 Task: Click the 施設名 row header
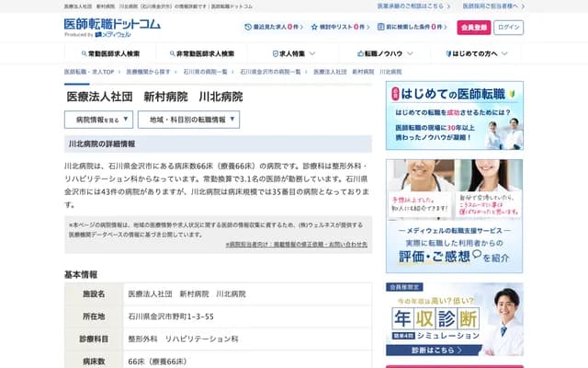pos(94,294)
